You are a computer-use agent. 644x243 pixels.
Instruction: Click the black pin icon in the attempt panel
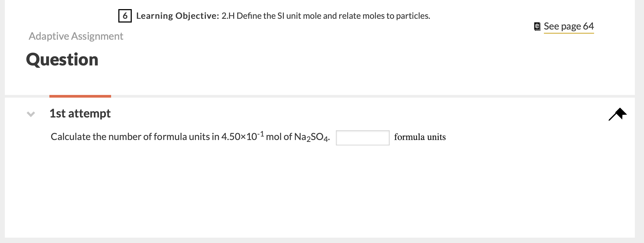click(617, 114)
